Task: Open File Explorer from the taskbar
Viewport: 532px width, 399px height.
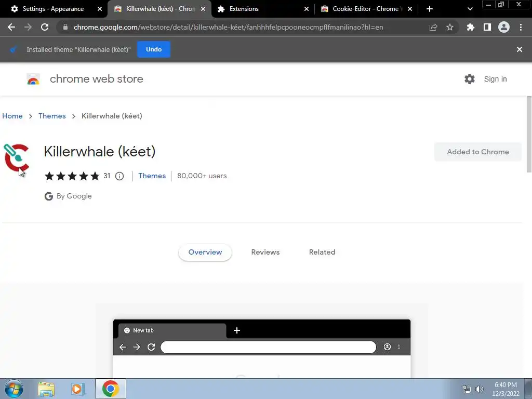Action: (46, 389)
